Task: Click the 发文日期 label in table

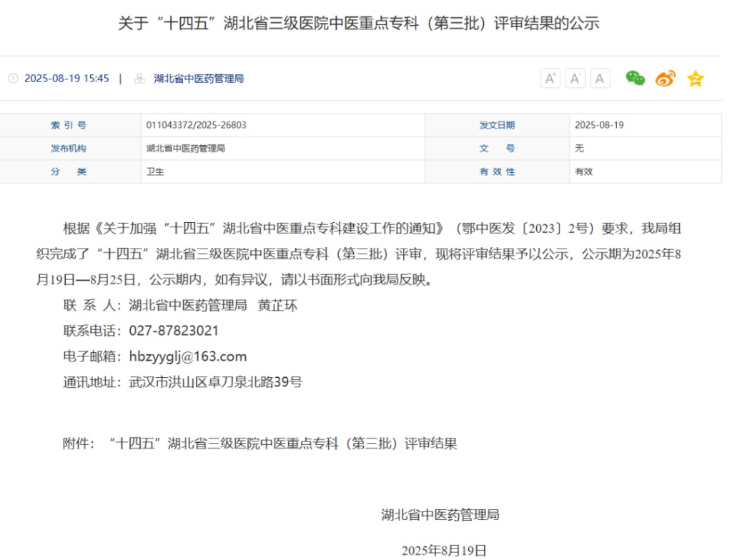Action: pyautogui.click(x=497, y=125)
